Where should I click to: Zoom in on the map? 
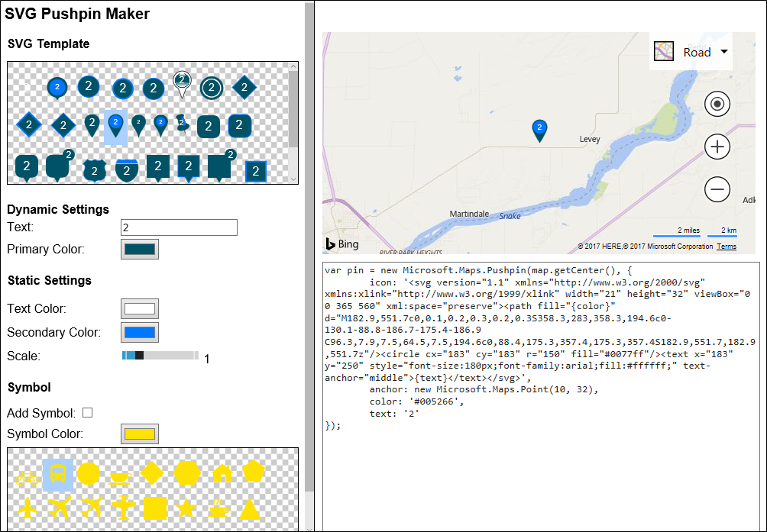(x=717, y=147)
